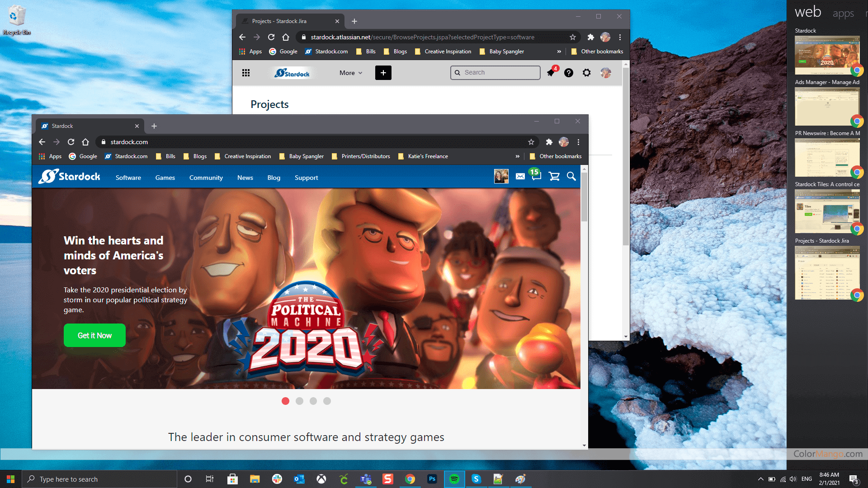
Task: Open Baby Spangler bookmark in Jira window
Action: pos(502,52)
